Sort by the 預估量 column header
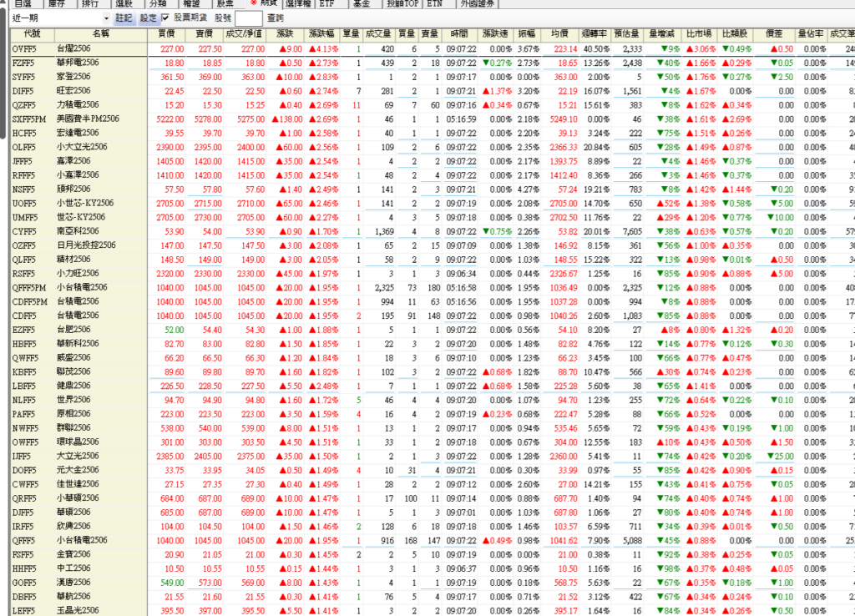The height and width of the screenshot is (616, 855). (x=626, y=33)
